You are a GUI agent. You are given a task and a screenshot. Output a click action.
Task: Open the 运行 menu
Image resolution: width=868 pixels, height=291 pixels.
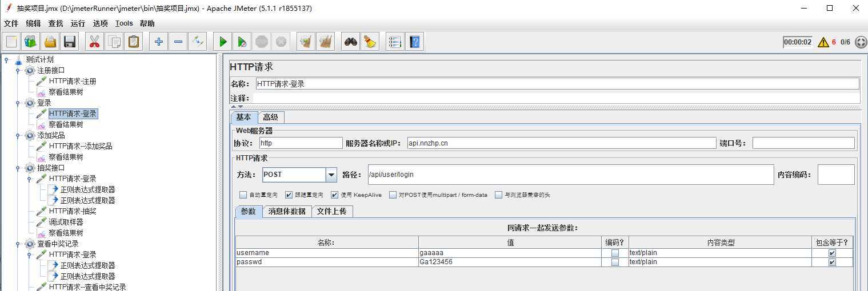(x=78, y=23)
